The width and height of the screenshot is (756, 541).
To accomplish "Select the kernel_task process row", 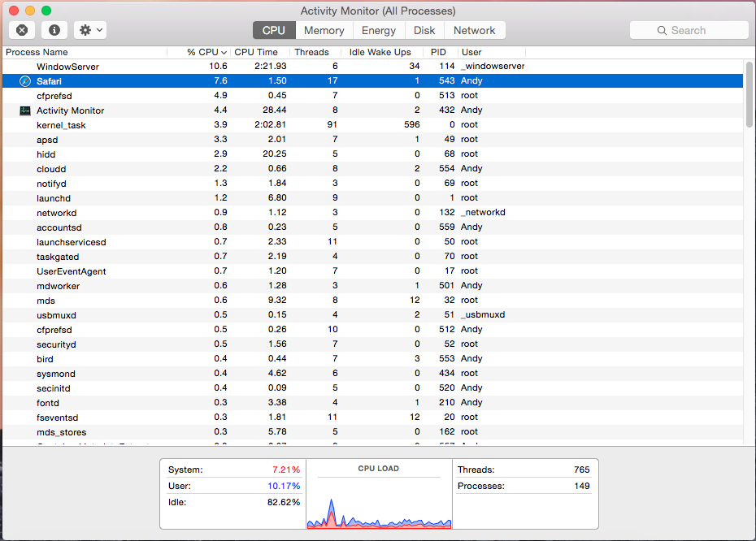I will click(x=372, y=125).
